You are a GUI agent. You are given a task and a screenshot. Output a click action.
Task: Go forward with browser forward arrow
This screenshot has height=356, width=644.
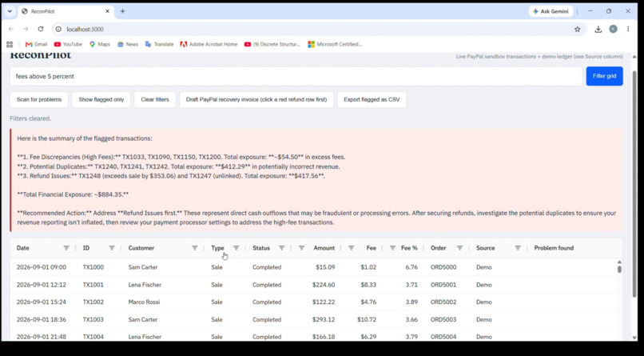pyautogui.click(x=26, y=29)
